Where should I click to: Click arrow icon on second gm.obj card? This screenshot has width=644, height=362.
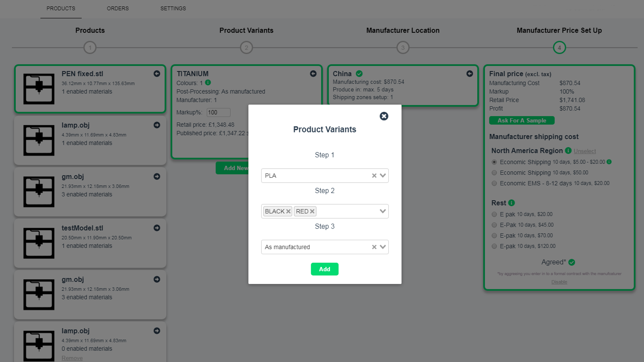point(157,280)
